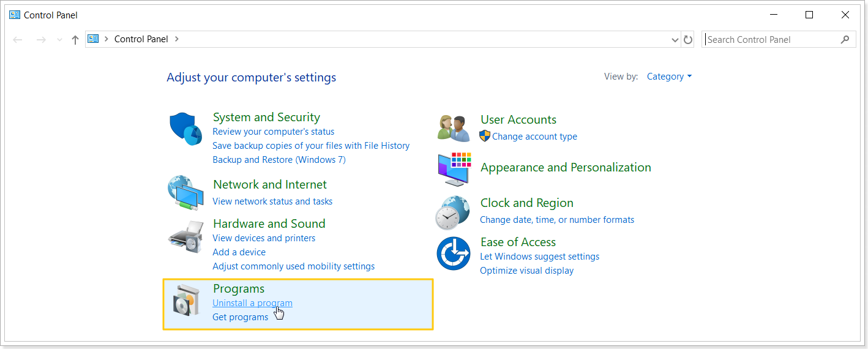Expand the chevron before Control Panel breadcrumb

(x=107, y=39)
